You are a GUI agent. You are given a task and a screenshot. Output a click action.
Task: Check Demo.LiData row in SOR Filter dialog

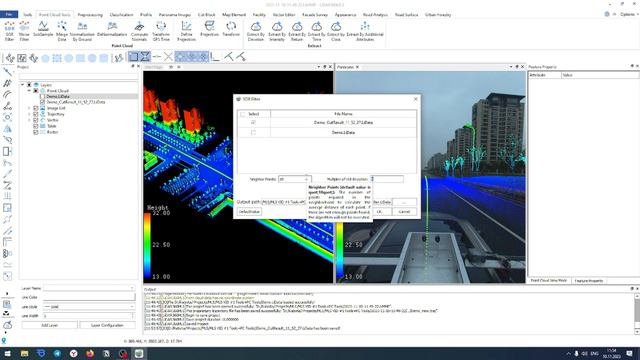click(x=253, y=133)
